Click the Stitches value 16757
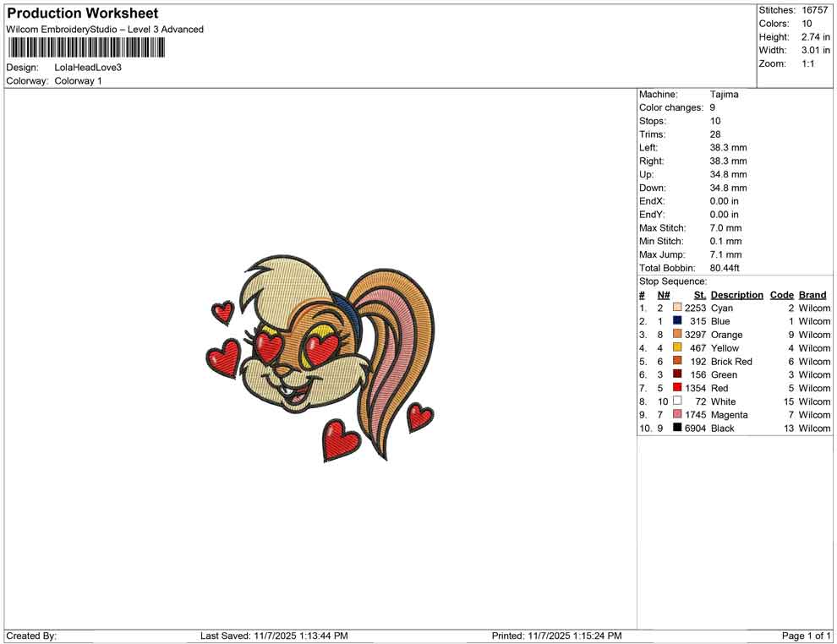The image size is (837, 644). click(815, 10)
